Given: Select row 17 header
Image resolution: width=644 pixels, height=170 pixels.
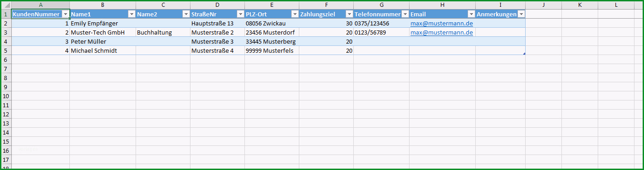Looking at the screenshot, I should [x=6, y=160].
